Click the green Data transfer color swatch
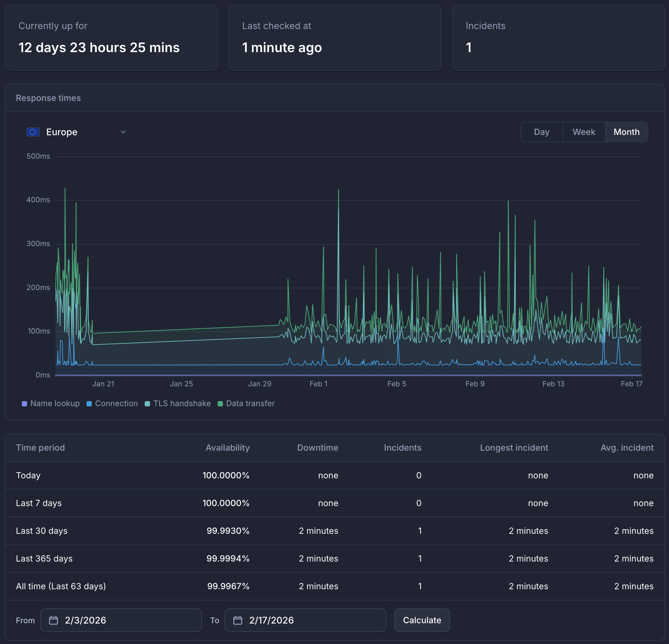 tap(220, 404)
